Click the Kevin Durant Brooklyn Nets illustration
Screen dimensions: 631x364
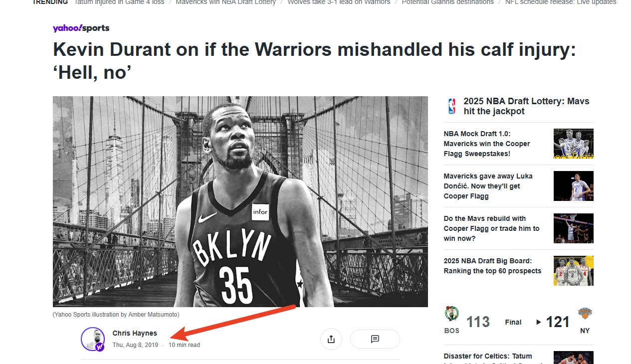coord(240,201)
